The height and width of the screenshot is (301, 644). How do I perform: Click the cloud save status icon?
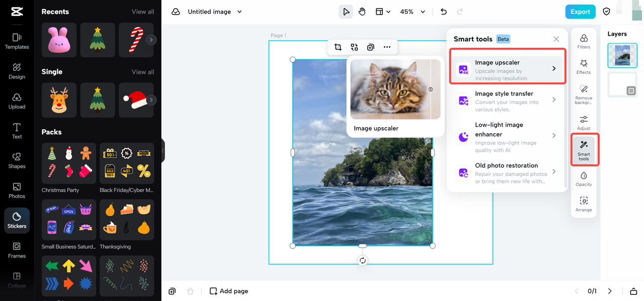coord(176,12)
